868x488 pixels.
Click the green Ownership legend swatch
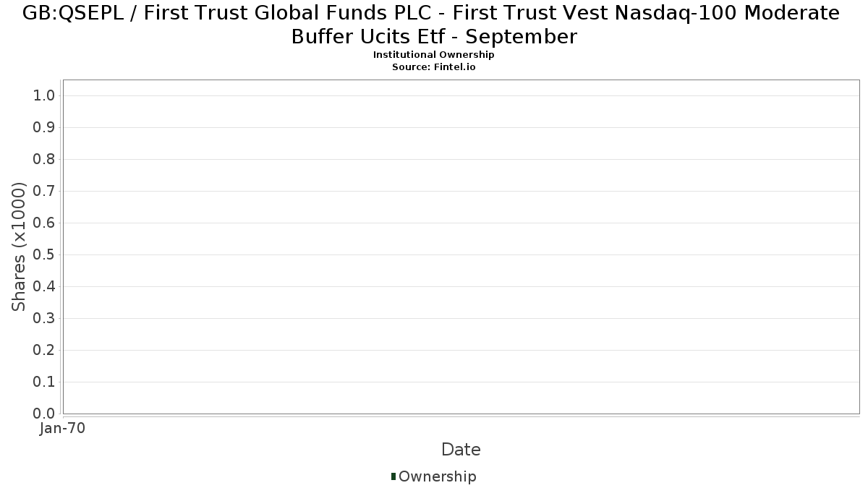393,476
